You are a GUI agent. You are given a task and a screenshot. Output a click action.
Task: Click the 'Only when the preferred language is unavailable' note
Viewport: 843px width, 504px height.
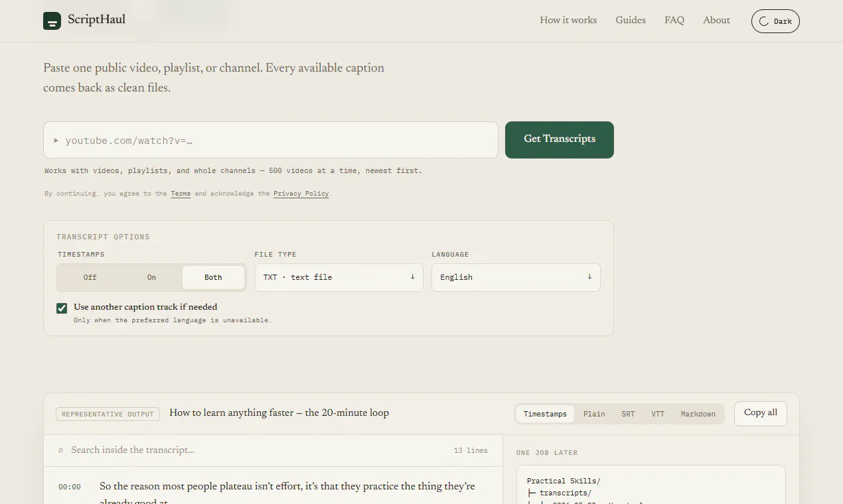point(173,320)
